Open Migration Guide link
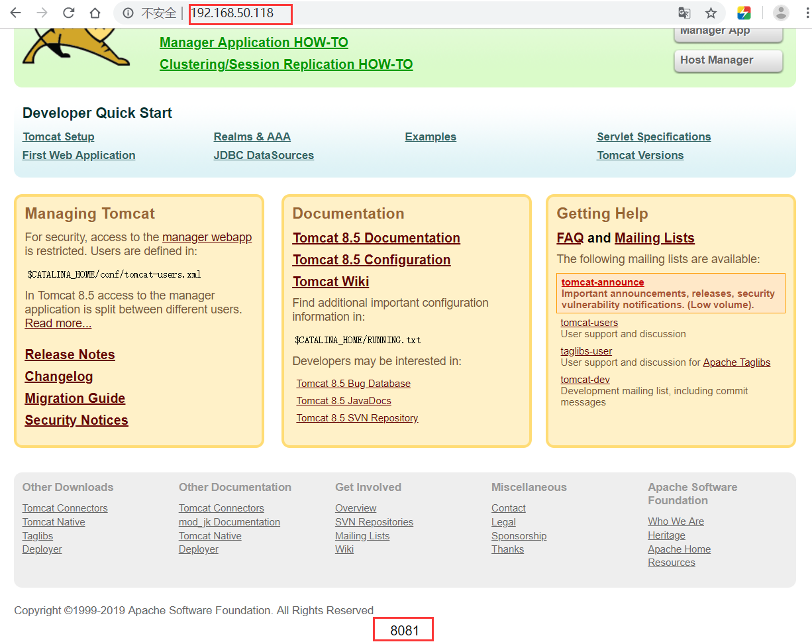The image size is (812, 644). click(75, 398)
